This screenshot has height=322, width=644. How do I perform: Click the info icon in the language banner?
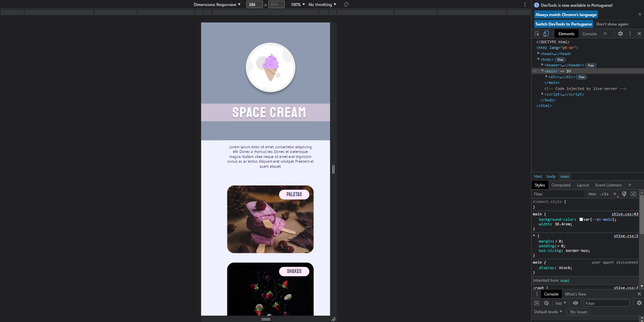[x=537, y=5]
